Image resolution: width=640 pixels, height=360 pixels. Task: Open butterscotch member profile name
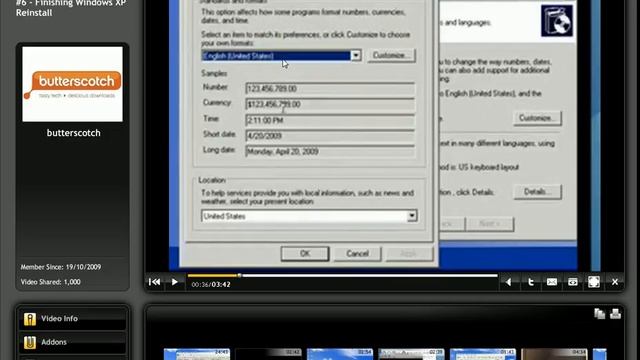[x=73, y=133]
